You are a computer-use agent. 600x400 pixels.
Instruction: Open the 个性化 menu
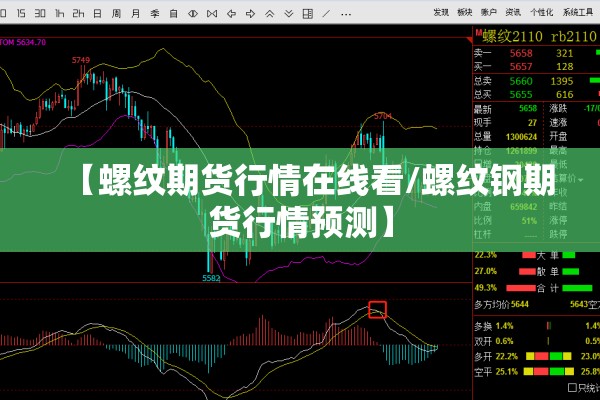point(541,12)
